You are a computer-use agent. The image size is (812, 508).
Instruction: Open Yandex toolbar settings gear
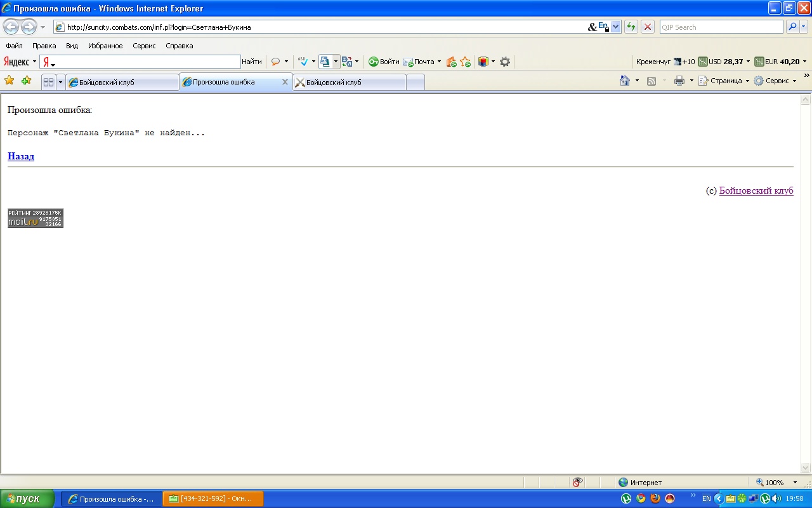point(505,62)
